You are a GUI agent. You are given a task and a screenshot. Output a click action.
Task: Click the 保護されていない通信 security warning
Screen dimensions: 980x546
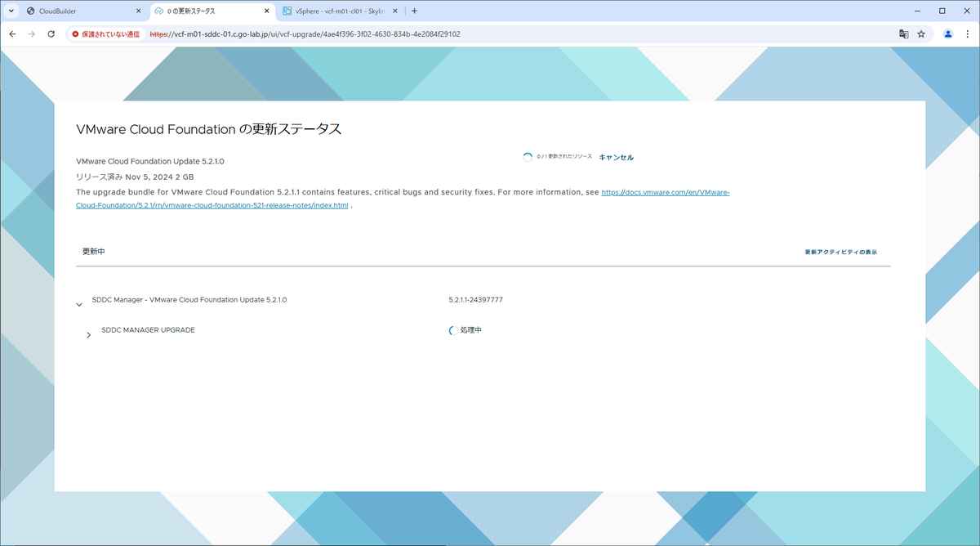[105, 34]
